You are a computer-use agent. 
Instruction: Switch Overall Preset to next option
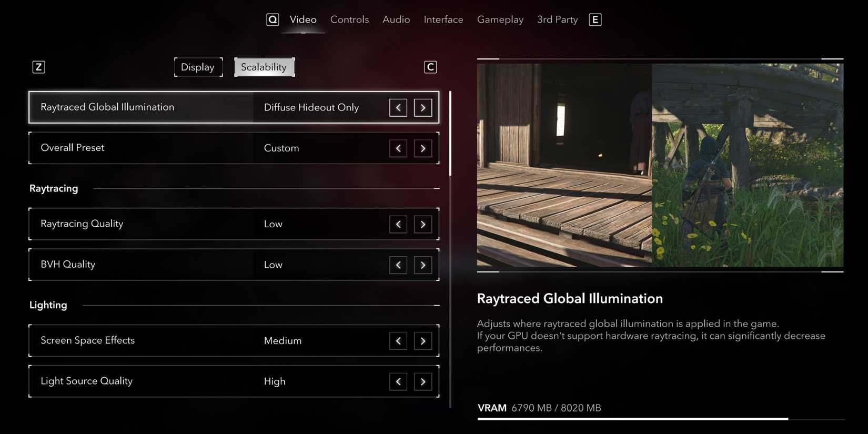tap(423, 148)
